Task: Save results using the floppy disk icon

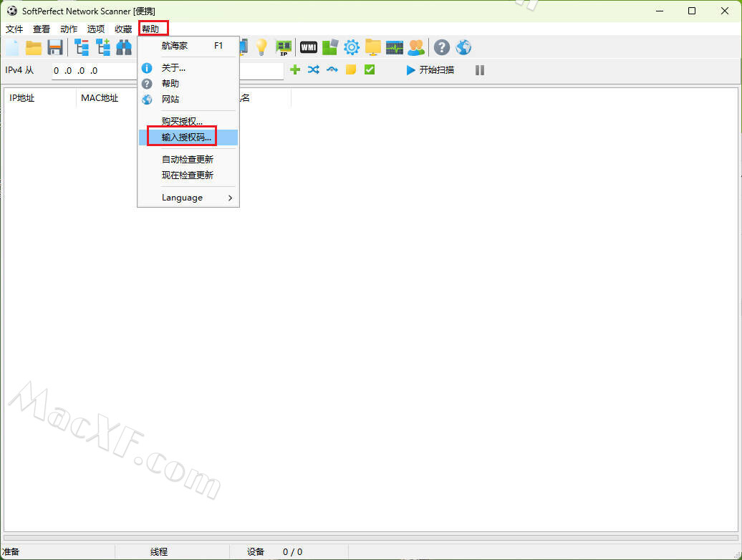Action: point(55,47)
